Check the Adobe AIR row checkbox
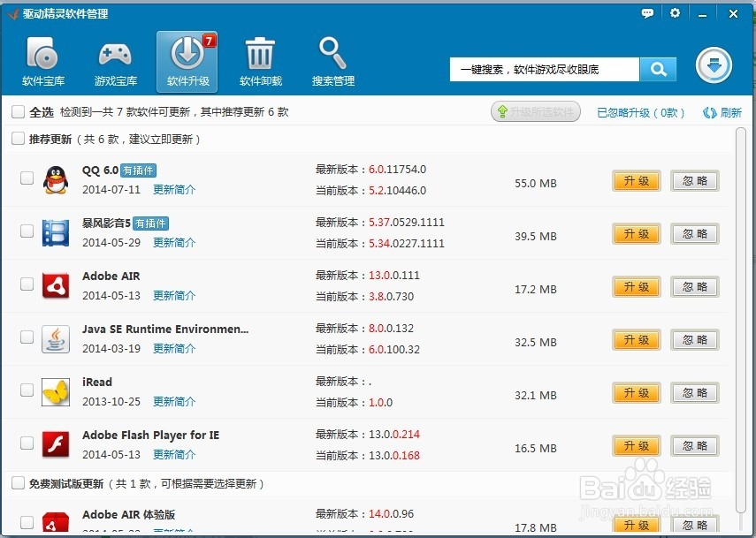Screen dimensions: 756x538 (27, 284)
